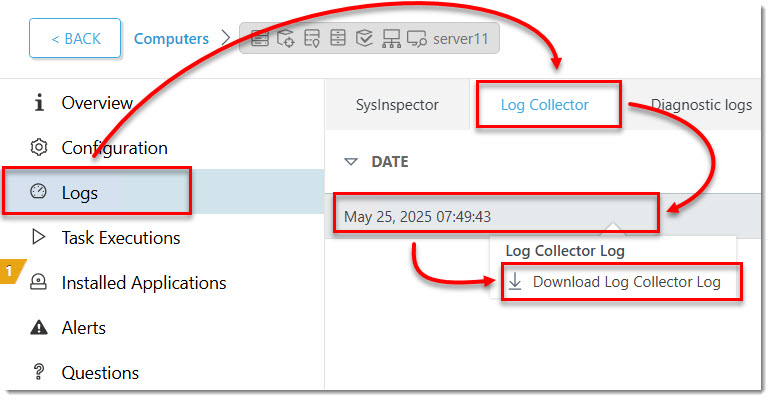The height and width of the screenshot is (400, 771).
Task: Click the Log Collector Log popup heading
Action: click(565, 251)
